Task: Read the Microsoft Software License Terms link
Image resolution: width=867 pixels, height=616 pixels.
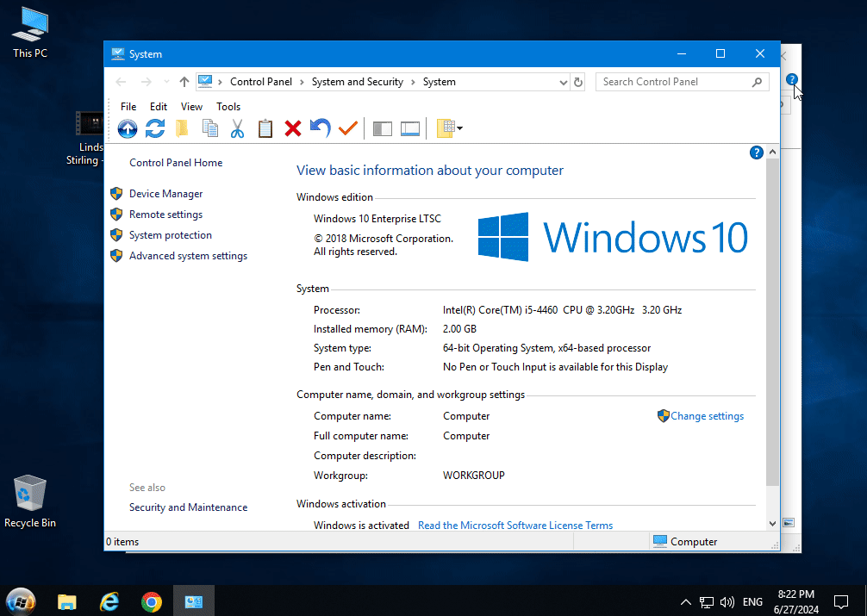Action: tap(515, 526)
